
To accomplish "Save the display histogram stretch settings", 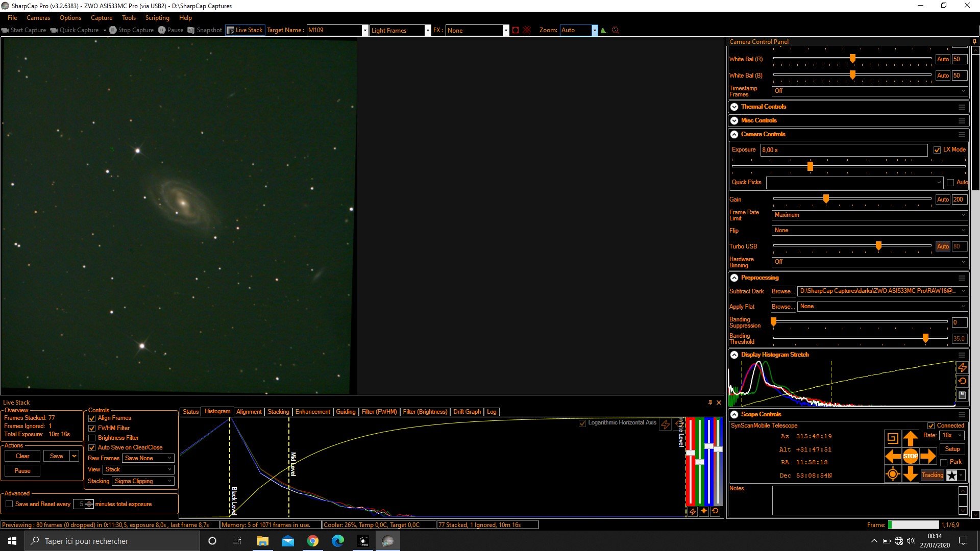I will coord(962,395).
